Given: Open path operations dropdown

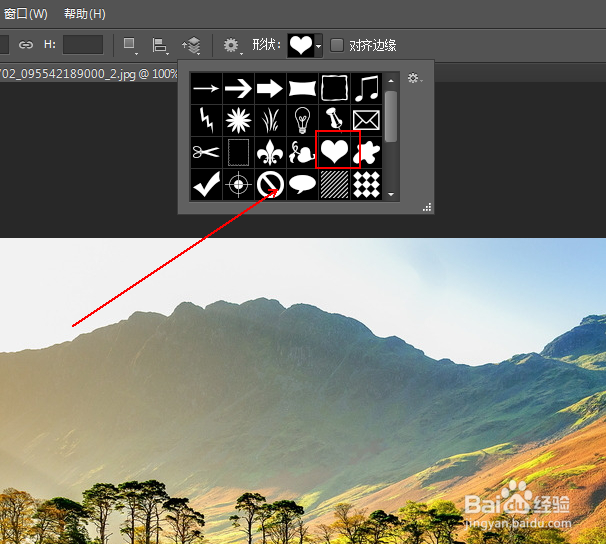Looking at the screenshot, I should [x=130, y=45].
